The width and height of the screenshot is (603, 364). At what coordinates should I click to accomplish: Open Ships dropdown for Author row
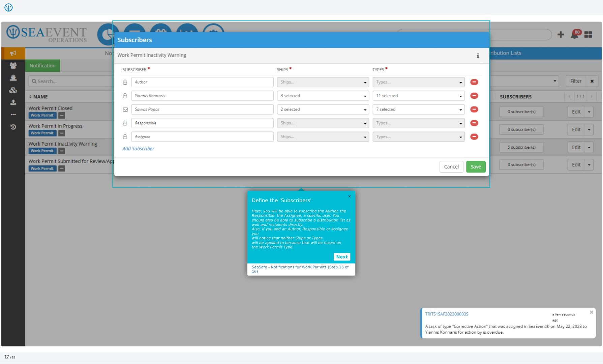tap(323, 82)
